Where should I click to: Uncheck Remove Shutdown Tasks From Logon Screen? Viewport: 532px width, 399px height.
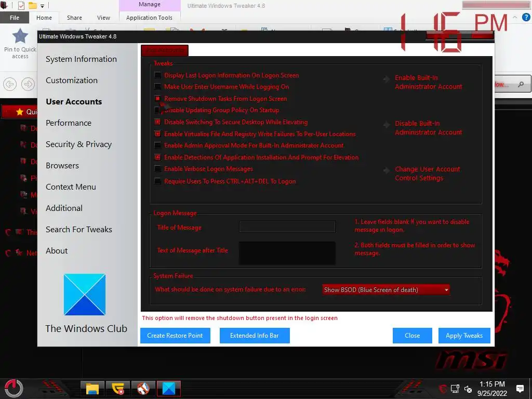click(157, 98)
